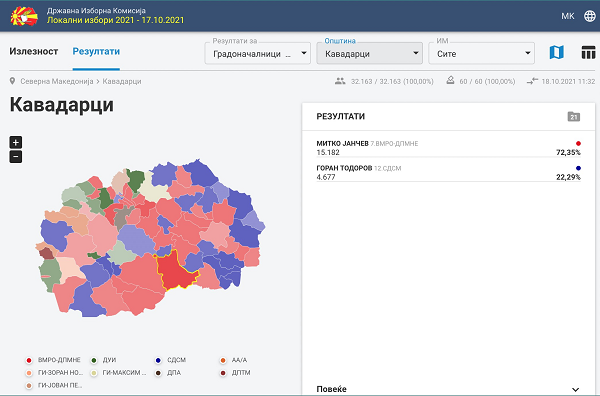Click the State Election Commission logo
Viewport: 600px width, 396px height.
(24, 16)
